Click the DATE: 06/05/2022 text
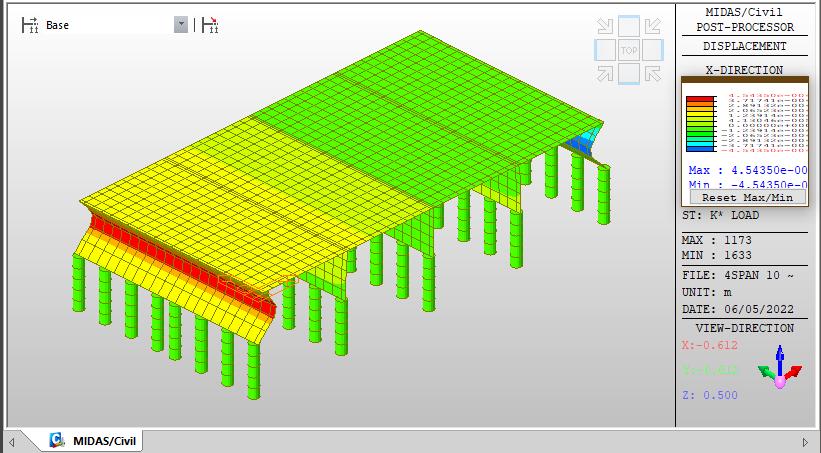Viewport: 821px width, 453px height. (738, 309)
